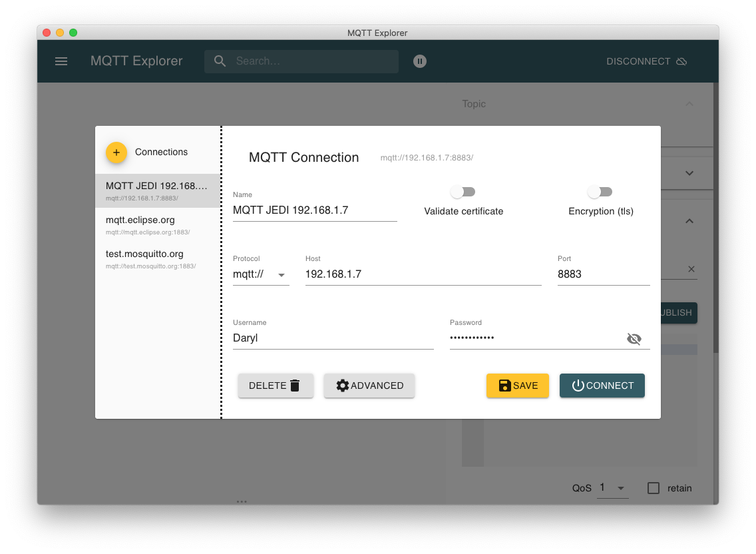Image resolution: width=756 pixels, height=554 pixels.
Task: Click the yellow minimize window button
Action: [x=60, y=33]
